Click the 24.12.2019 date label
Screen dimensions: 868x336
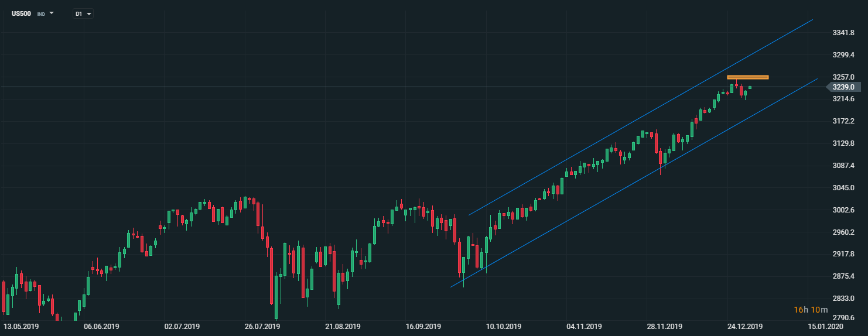pyautogui.click(x=746, y=326)
